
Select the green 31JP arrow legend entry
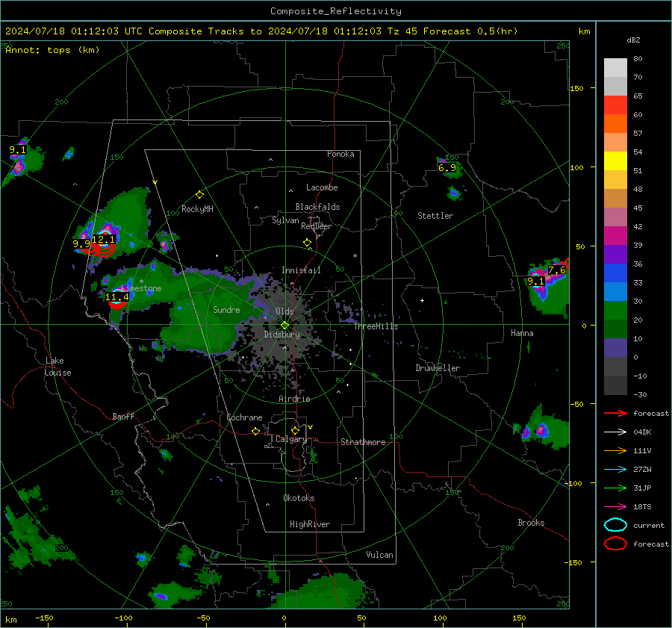coord(615,488)
